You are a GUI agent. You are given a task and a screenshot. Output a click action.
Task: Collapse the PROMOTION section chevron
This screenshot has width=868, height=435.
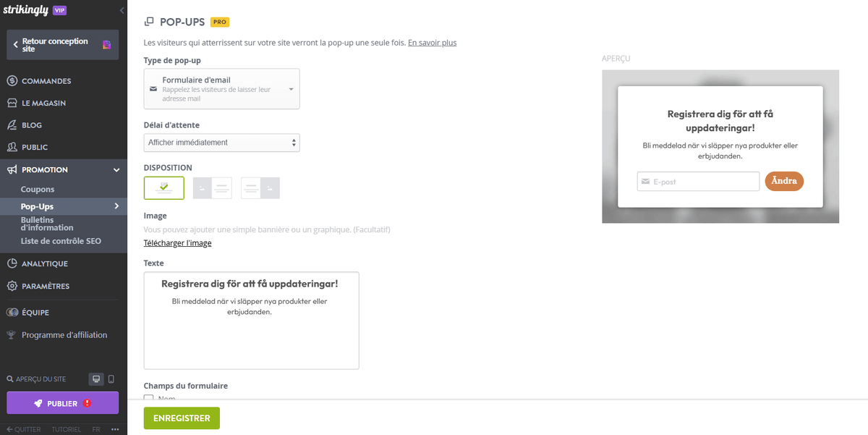116,169
